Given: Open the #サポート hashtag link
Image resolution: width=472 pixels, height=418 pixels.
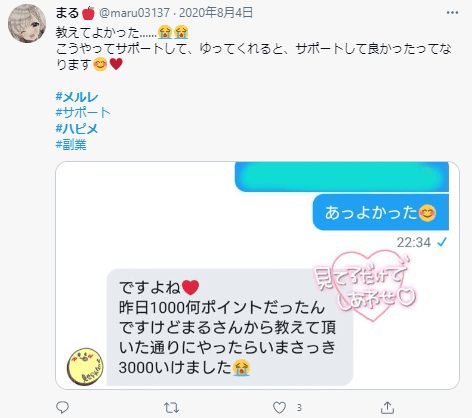Looking at the screenshot, I should pyautogui.click(x=83, y=113).
